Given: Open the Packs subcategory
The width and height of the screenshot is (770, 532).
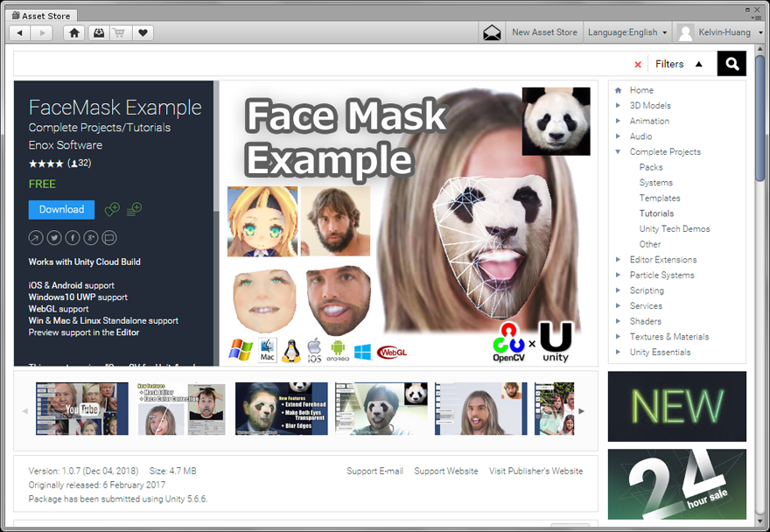Looking at the screenshot, I should click(651, 167).
